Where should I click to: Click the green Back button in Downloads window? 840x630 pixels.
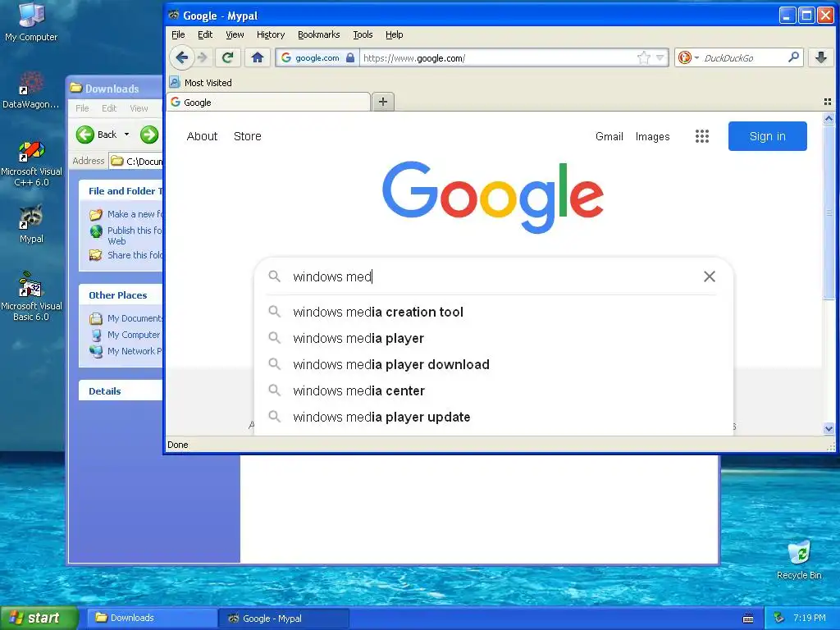click(x=97, y=135)
